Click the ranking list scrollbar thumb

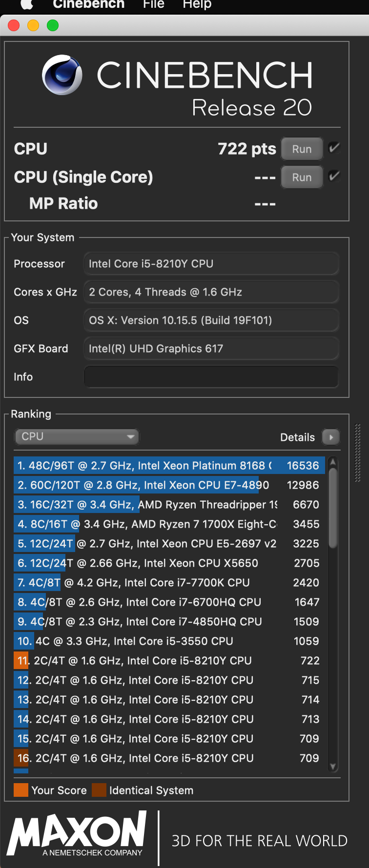click(x=333, y=508)
